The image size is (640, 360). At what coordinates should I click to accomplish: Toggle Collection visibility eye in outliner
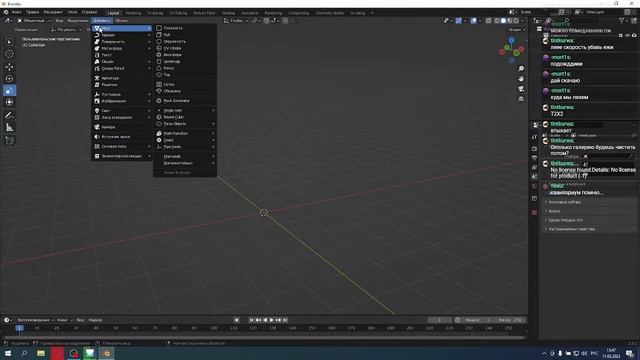coord(627,36)
